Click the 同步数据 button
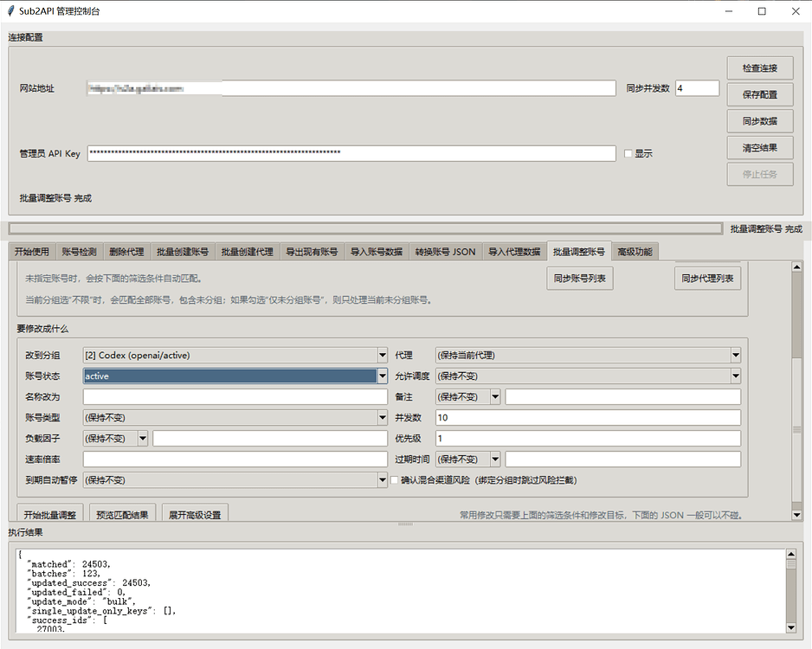The image size is (812, 649). 760,121
